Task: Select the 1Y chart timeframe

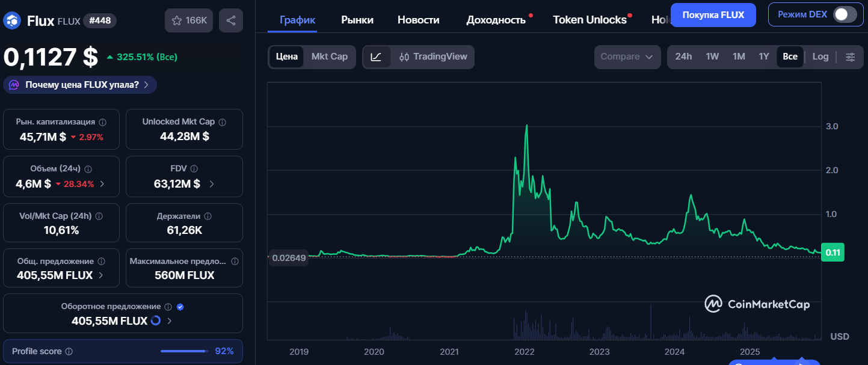Action: point(764,57)
